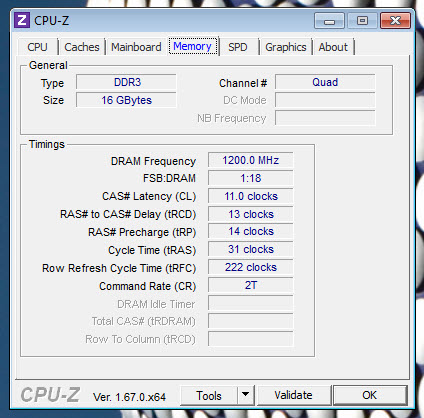Open the Caches tab
Viewport: 424px width, 418px height.
(x=82, y=47)
